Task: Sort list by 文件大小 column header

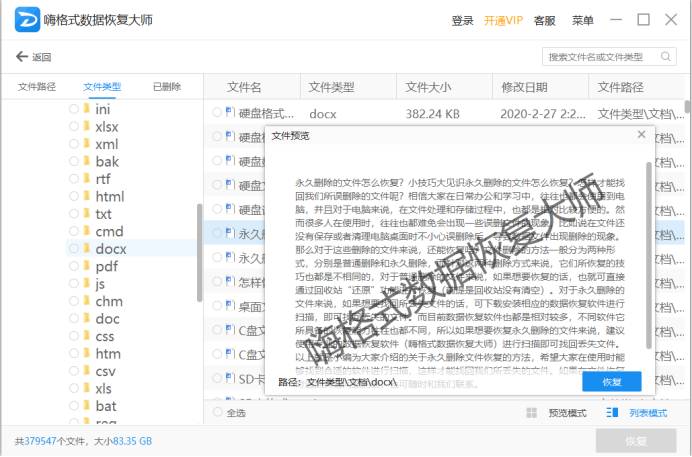Action: click(430, 87)
